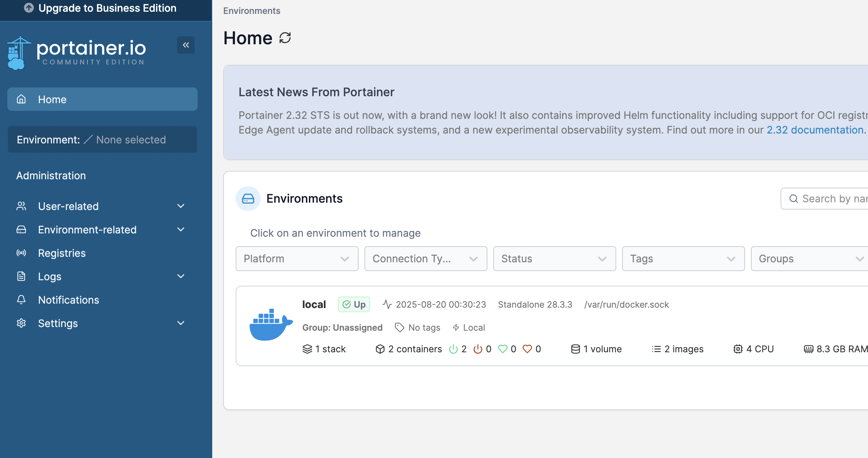
Task: Click the volume database icon
Action: pyautogui.click(x=576, y=349)
